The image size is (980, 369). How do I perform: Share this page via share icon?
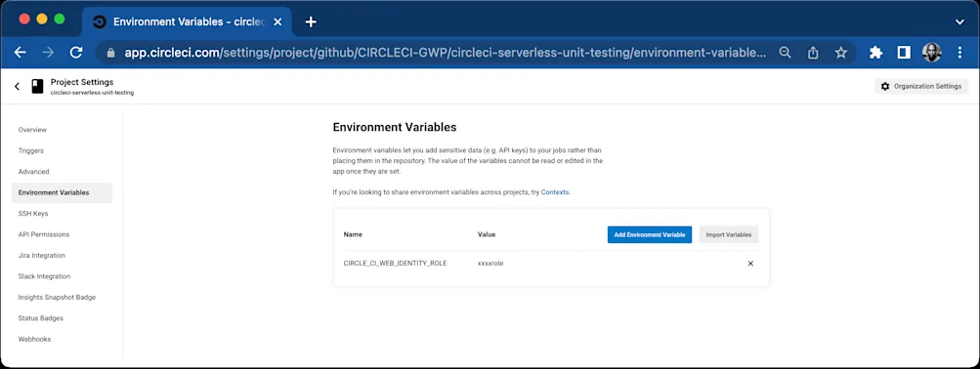pos(813,53)
